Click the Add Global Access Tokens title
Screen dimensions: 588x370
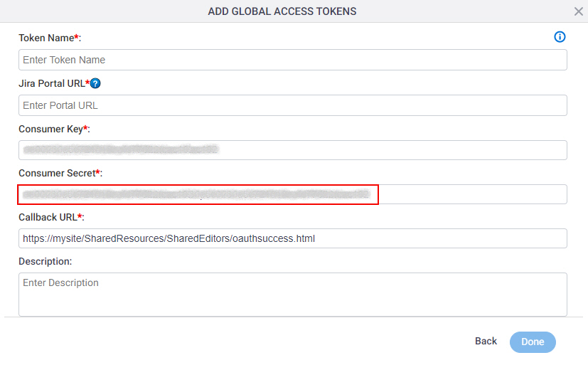pyautogui.click(x=282, y=11)
